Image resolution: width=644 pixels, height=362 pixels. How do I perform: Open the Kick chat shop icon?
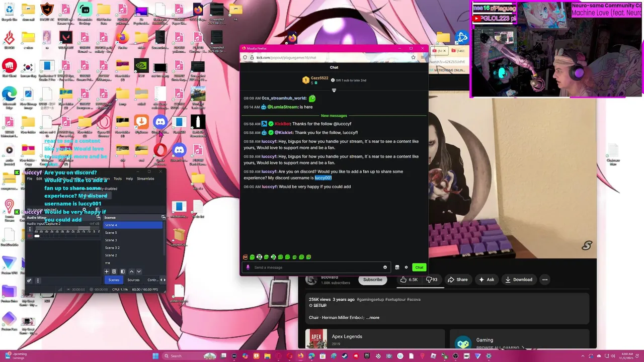click(397, 267)
